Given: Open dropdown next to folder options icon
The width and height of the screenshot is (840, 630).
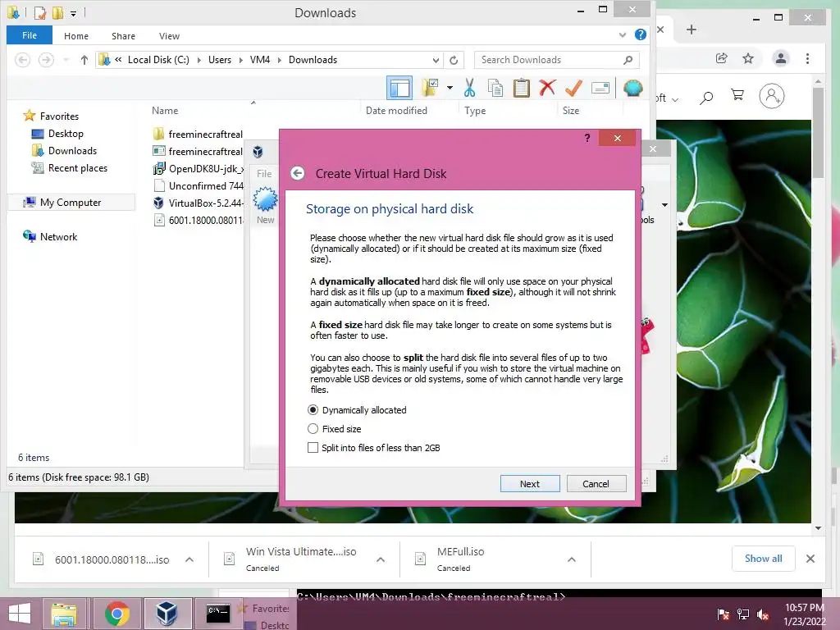Looking at the screenshot, I should 450,88.
